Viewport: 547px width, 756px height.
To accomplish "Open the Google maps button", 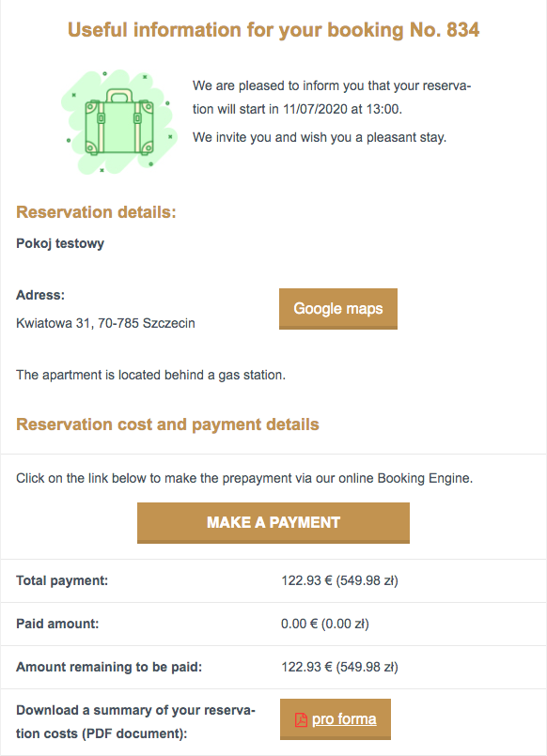I will click(338, 309).
